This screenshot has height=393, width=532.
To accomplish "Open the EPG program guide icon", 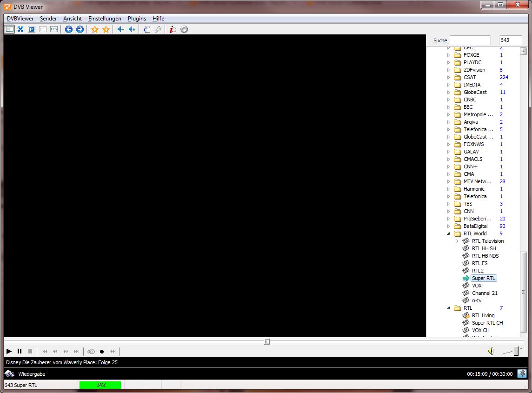I will (x=53, y=29).
